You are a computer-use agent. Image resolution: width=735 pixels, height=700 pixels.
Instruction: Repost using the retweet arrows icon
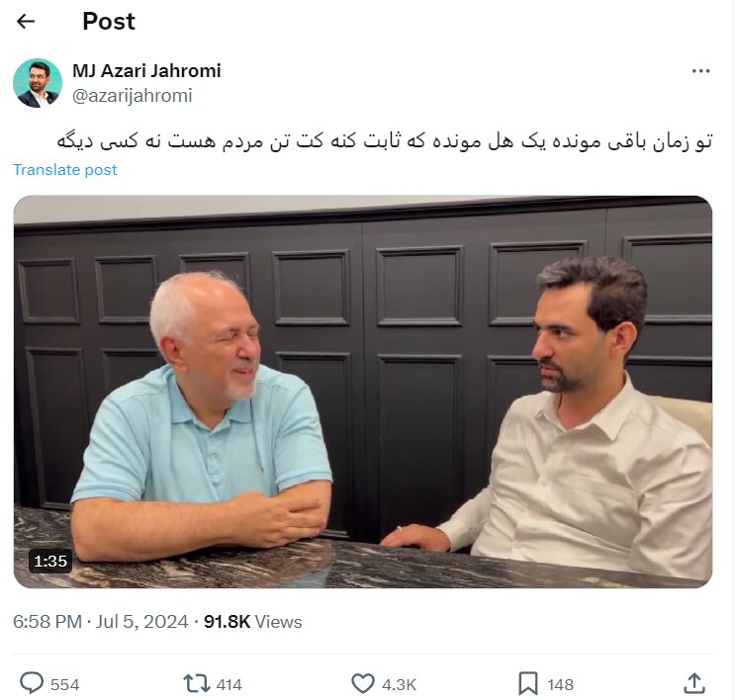(x=197, y=683)
